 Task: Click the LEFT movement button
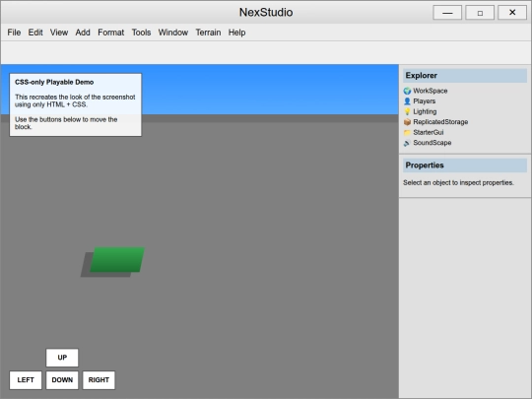click(x=26, y=380)
